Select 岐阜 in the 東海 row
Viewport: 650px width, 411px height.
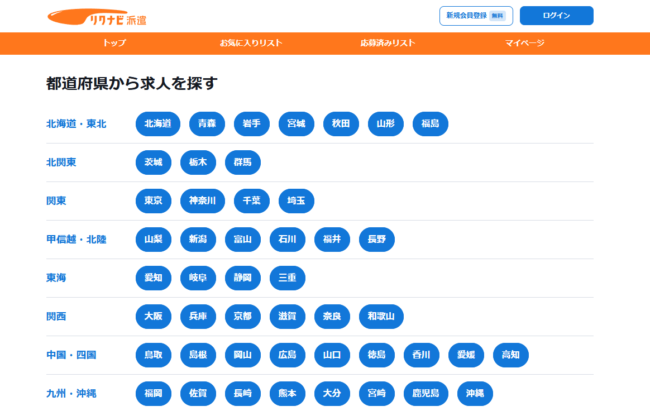[x=198, y=277]
